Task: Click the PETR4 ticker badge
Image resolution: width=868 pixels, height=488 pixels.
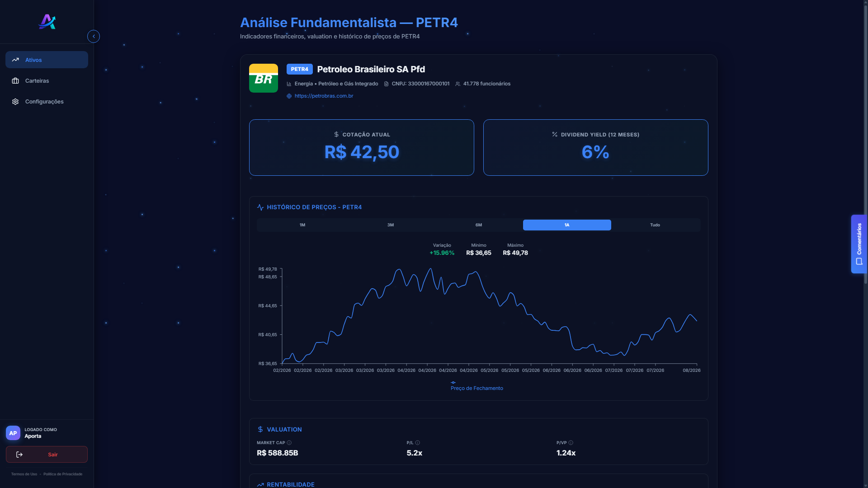Action: (299, 69)
